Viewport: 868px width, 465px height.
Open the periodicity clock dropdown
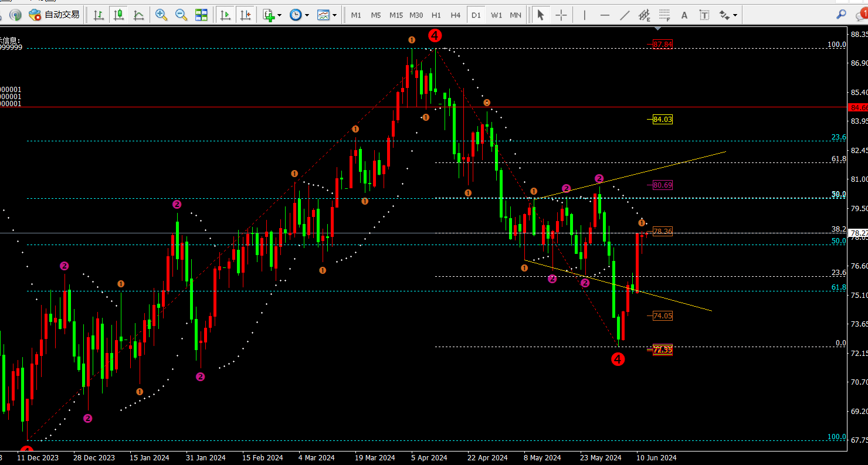coord(299,15)
